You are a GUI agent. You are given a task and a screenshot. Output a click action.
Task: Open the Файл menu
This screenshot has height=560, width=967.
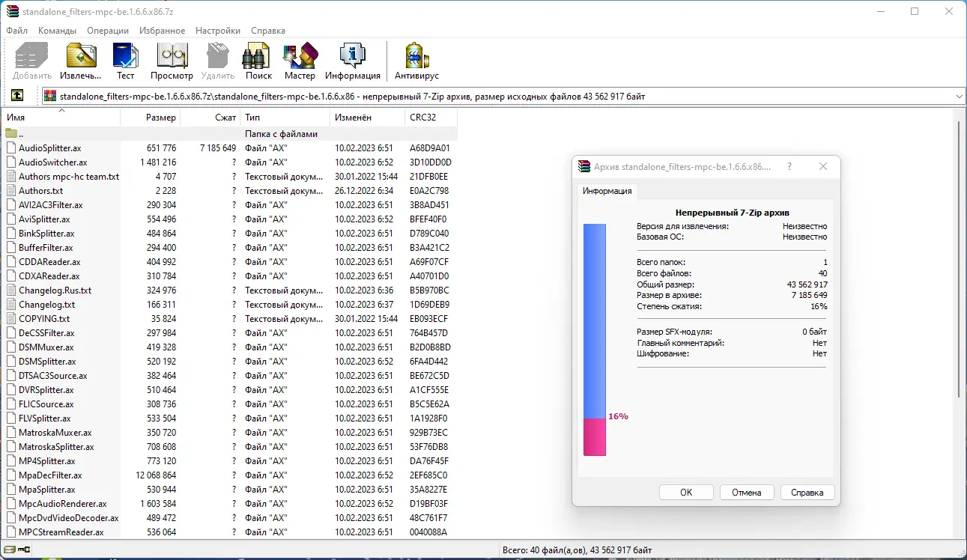[16, 31]
